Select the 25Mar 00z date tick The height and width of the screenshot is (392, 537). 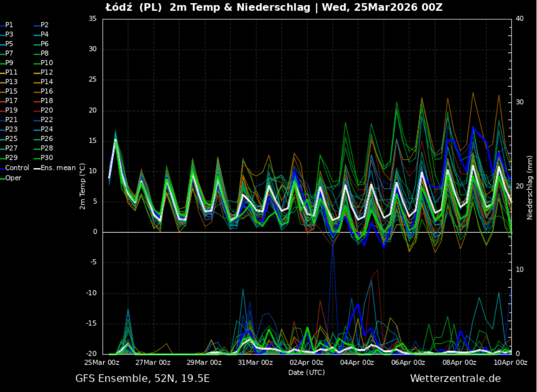coord(103,362)
